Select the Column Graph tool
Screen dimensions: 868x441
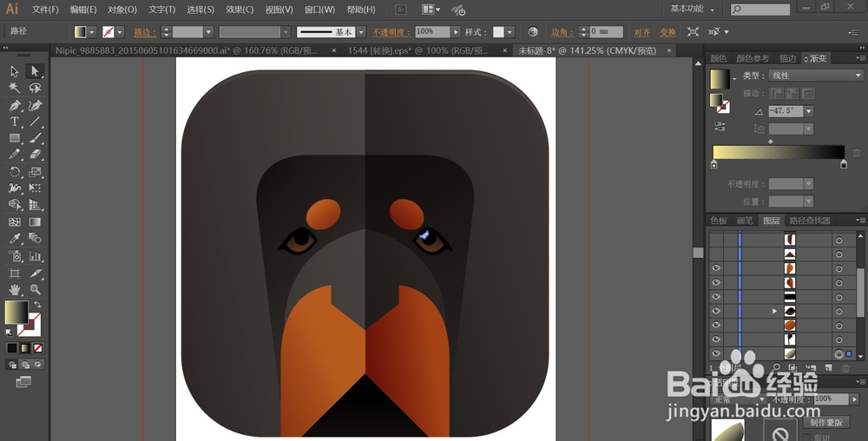point(35,256)
